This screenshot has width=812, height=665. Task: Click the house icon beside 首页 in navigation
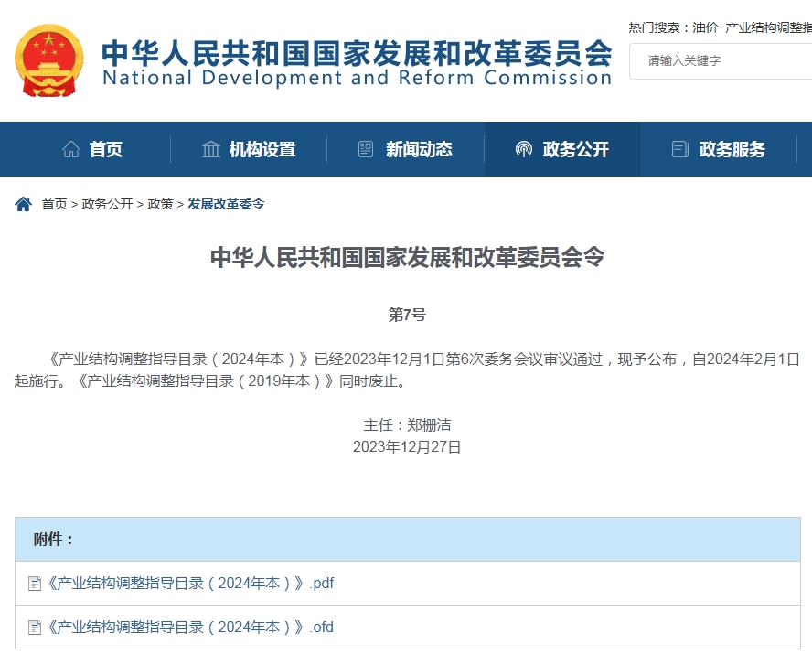click(x=71, y=149)
